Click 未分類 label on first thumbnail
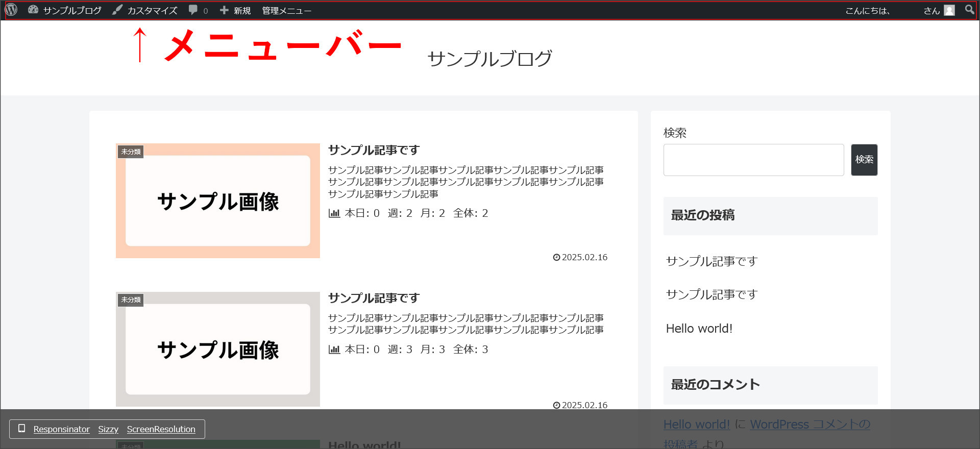This screenshot has height=449, width=980. [x=131, y=152]
